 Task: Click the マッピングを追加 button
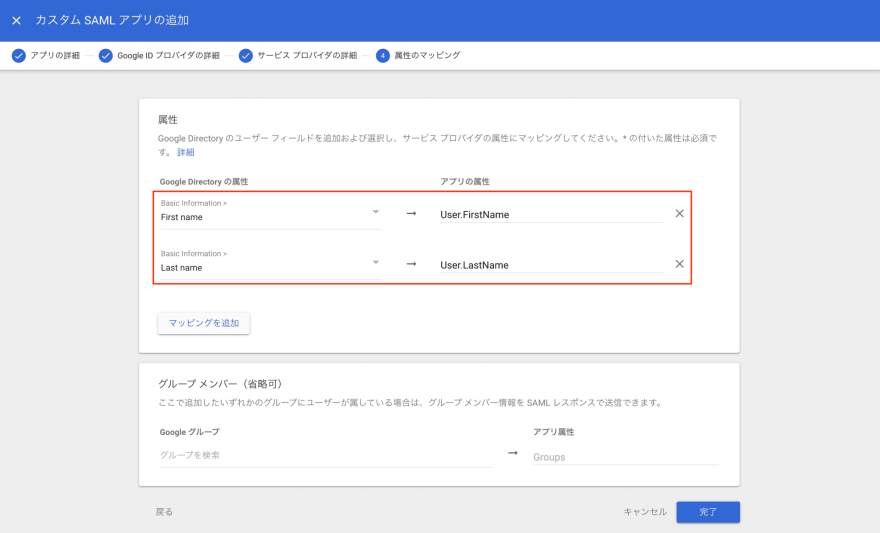204,323
